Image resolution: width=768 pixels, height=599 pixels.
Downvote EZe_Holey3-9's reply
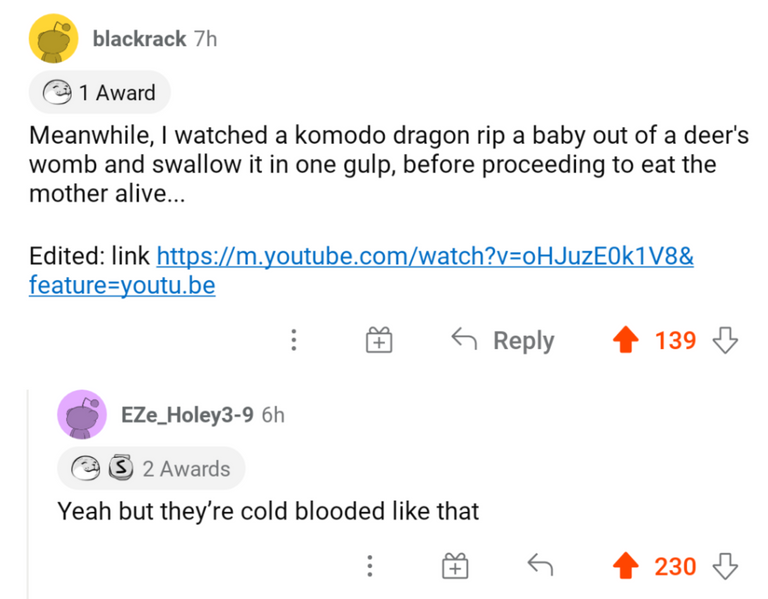[724, 567]
